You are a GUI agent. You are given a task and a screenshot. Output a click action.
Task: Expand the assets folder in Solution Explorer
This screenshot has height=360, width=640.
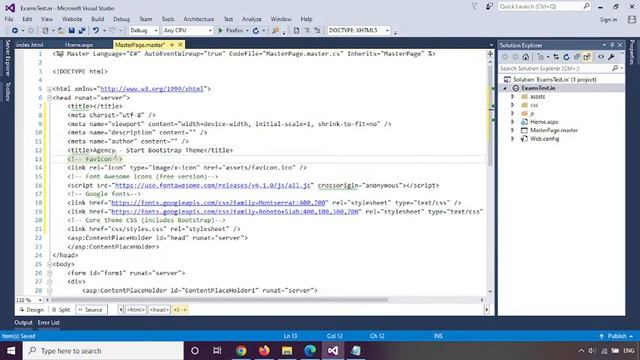tap(513, 97)
